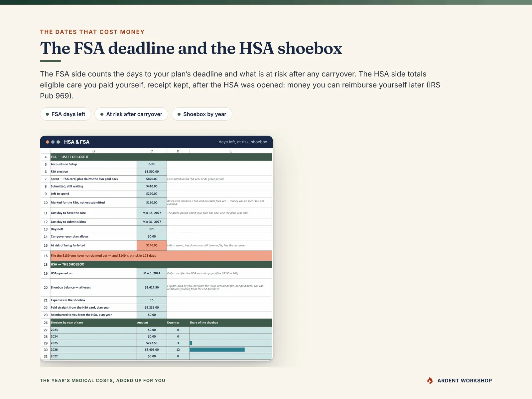Click the 2026 expenses count 12

178,350
